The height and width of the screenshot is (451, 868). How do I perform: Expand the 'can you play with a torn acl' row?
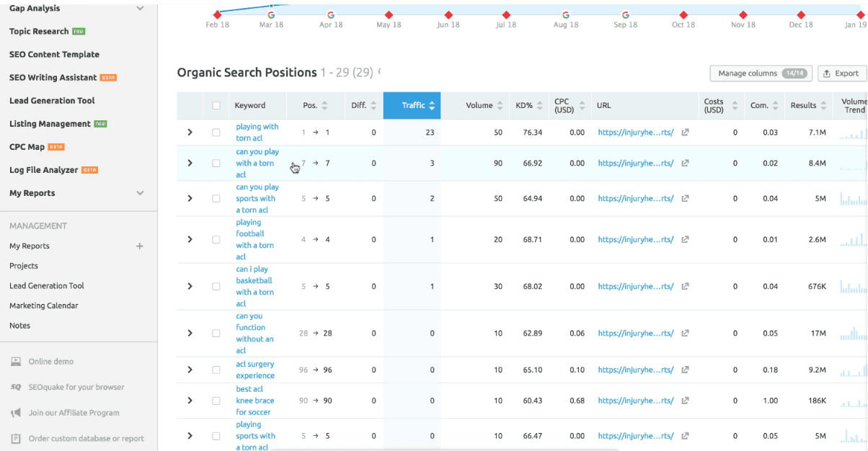pyautogui.click(x=190, y=163)
